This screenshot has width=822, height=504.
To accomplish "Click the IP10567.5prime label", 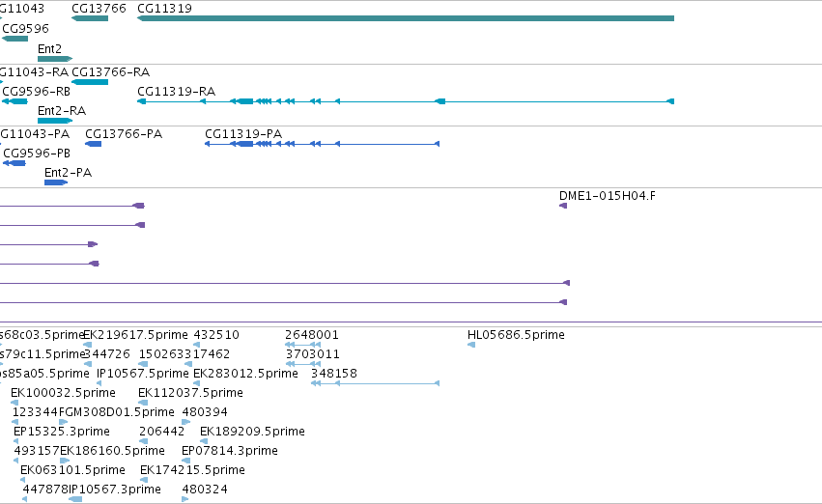I will point(143,373).
